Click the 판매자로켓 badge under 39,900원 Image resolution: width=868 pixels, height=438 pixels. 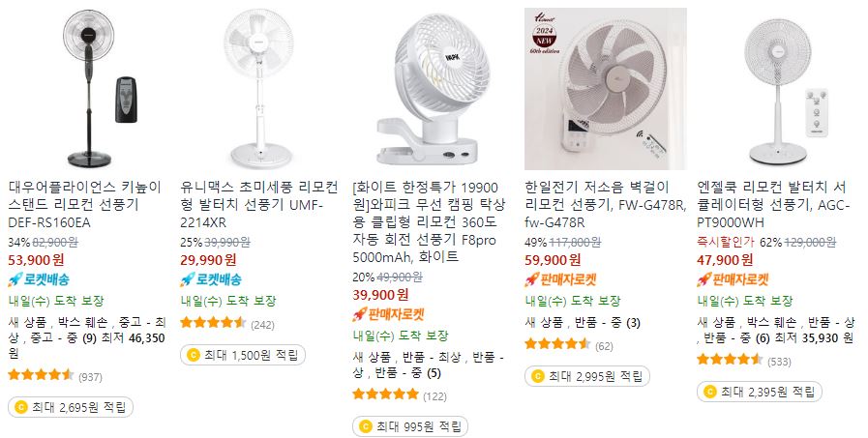[x=388, y=315]
